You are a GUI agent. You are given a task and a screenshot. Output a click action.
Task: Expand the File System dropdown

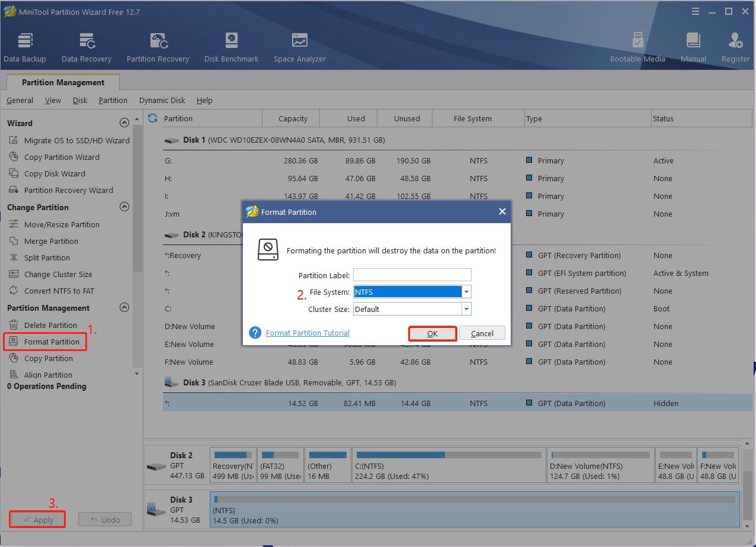point(466,292)
